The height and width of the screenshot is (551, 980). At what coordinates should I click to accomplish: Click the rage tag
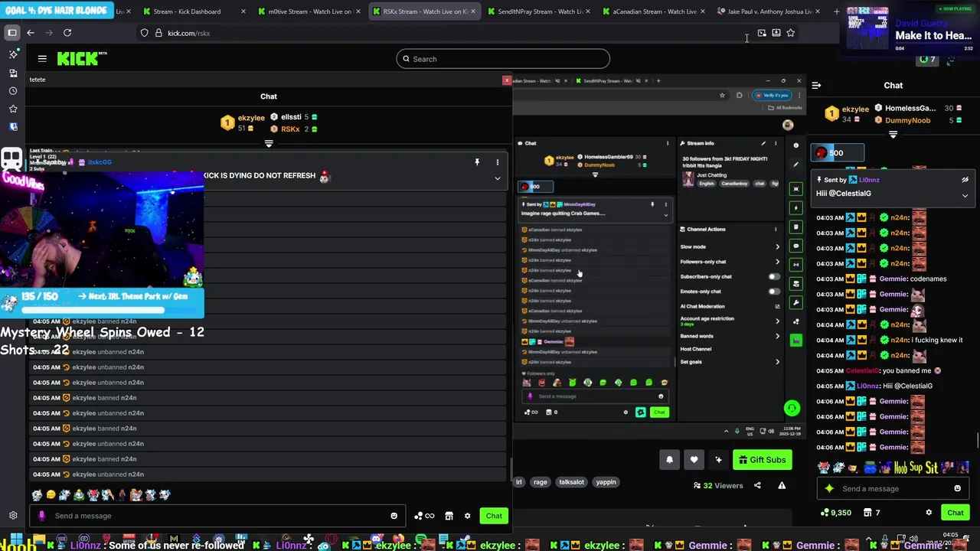pos(541,482)
